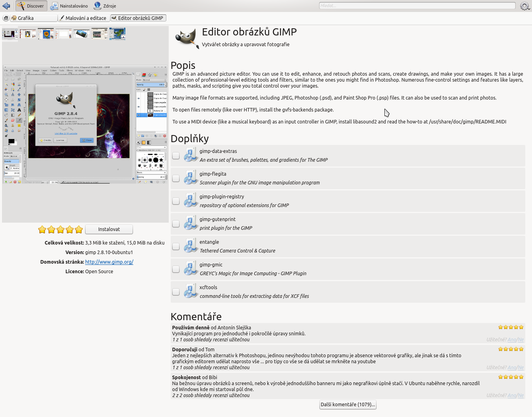The width and height of the screenshot is (532, 417).
Task: Click the gimp-gmic package icon
Action: pyautogui.click(x=191, y=268)
